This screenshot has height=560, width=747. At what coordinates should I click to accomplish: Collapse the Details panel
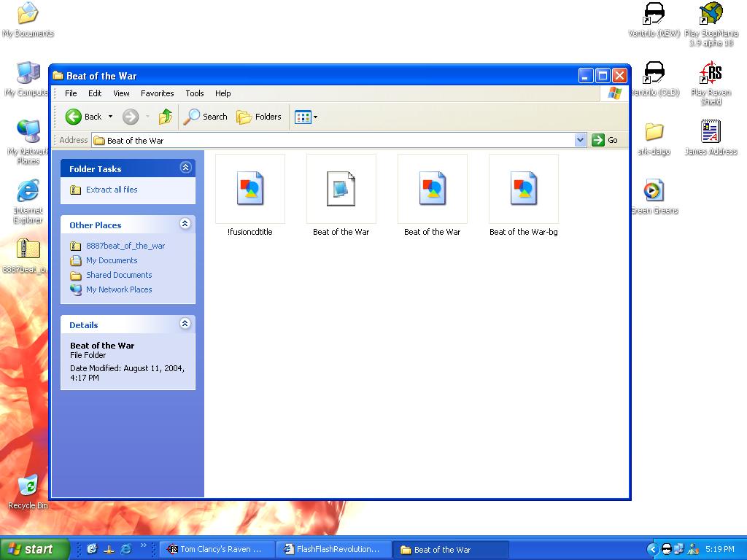185,324
